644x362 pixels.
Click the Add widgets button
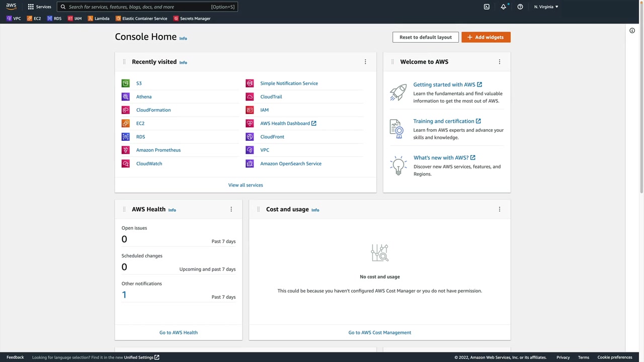click(x=486, y=37)
